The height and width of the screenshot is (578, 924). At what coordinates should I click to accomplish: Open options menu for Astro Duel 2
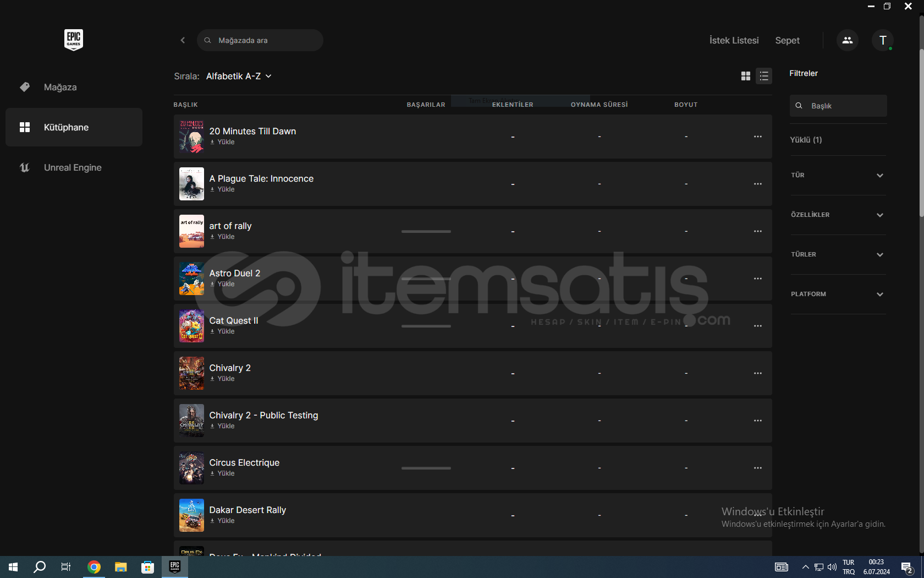tap(758, 279)
